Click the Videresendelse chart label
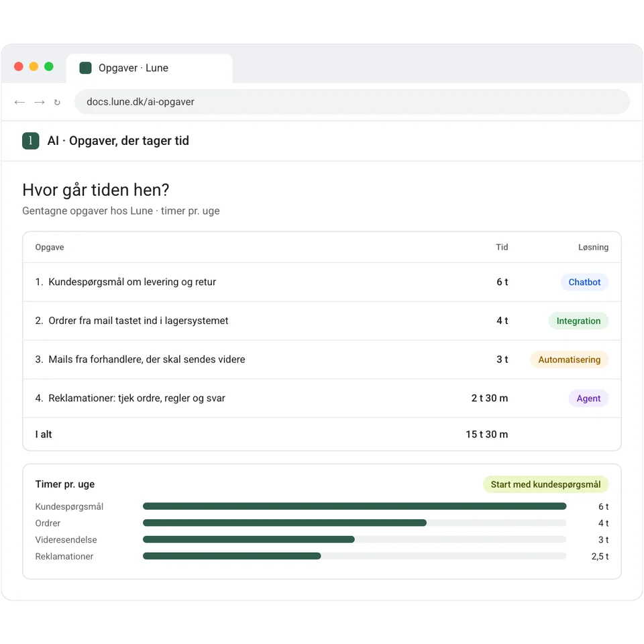644x644 pixels. point(66,540)
